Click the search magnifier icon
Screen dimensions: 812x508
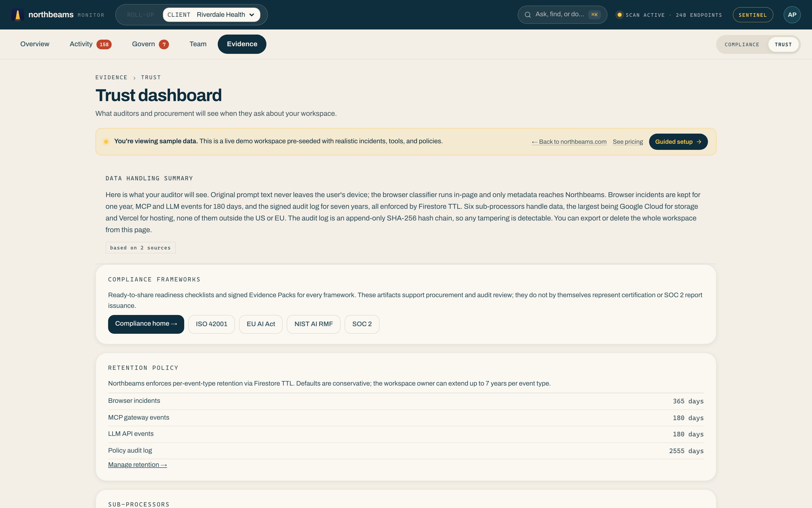(528, 15)
